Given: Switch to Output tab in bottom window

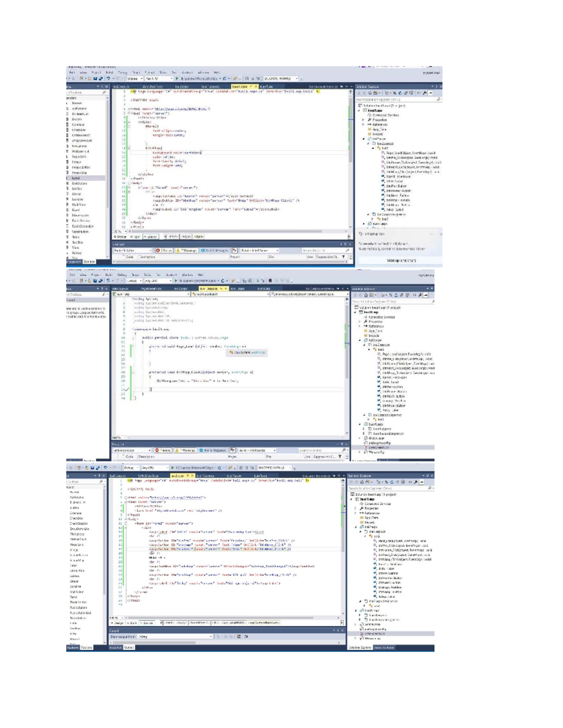Looking at the screenshot, I should [x=129, y=647].
